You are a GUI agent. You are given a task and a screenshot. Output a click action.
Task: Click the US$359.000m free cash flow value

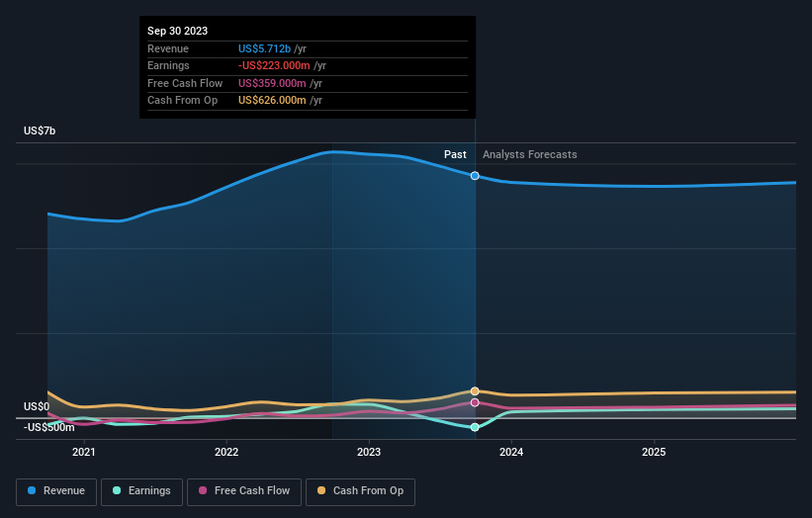coord(272,83)
